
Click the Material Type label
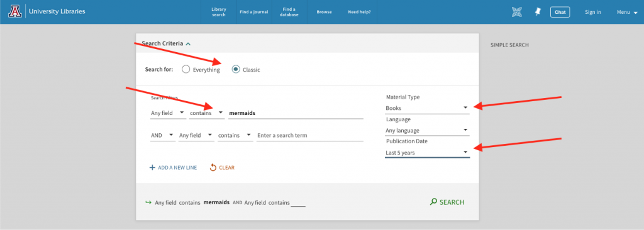[x=403, y=97]
